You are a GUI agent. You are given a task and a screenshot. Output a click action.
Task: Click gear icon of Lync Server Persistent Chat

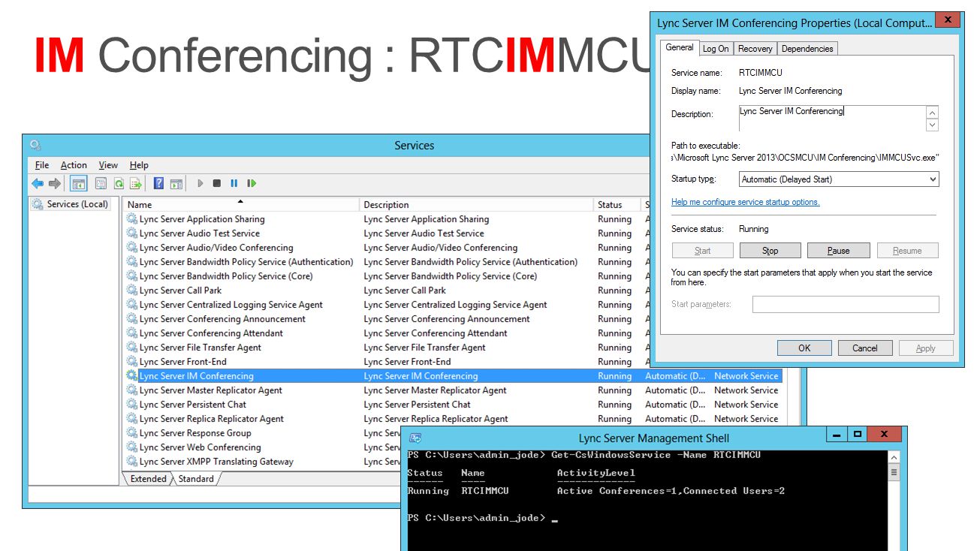tap(132, 405)
